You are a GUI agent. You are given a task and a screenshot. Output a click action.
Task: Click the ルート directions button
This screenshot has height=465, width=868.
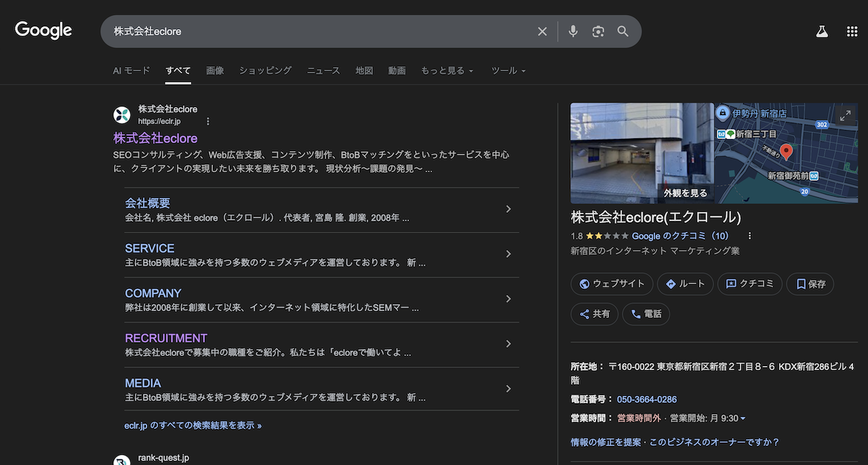685,284
